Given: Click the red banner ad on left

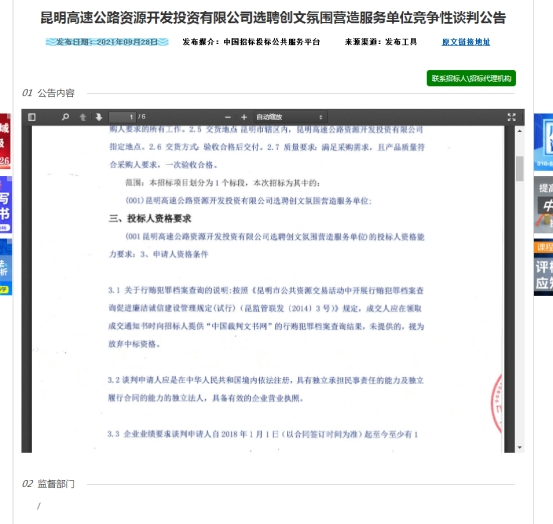Looking at the screenshot, I should click(x=5, y=140).
